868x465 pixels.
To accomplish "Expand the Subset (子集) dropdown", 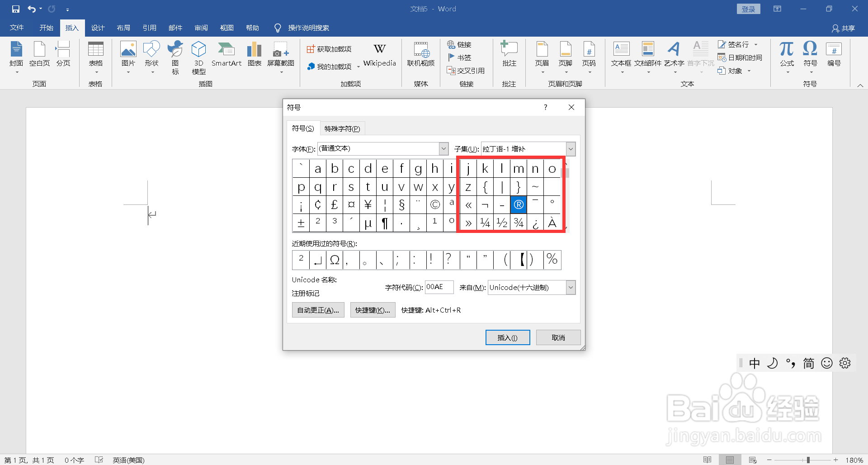I will point(571,148).
